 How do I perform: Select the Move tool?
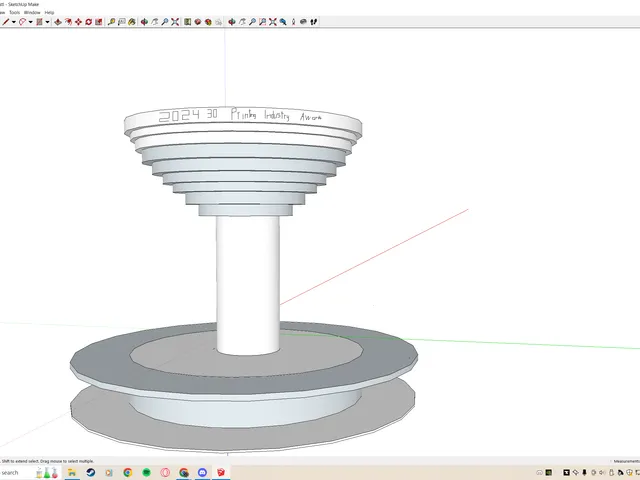(78, 22)
